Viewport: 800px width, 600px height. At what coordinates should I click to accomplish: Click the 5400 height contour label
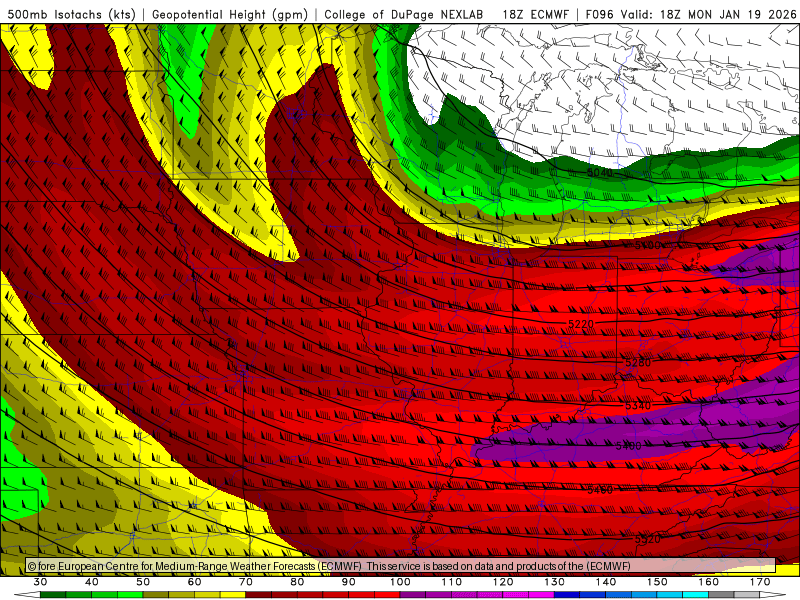629,446
